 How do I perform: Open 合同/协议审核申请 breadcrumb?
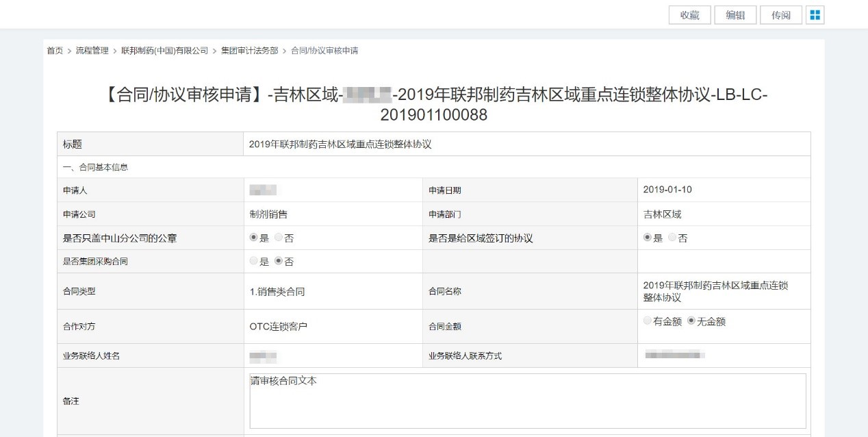pyautogui.click(x=324, y=51)
